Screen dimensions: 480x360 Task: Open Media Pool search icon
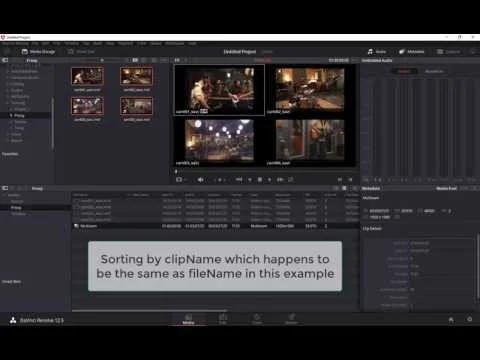pos(354,188)
